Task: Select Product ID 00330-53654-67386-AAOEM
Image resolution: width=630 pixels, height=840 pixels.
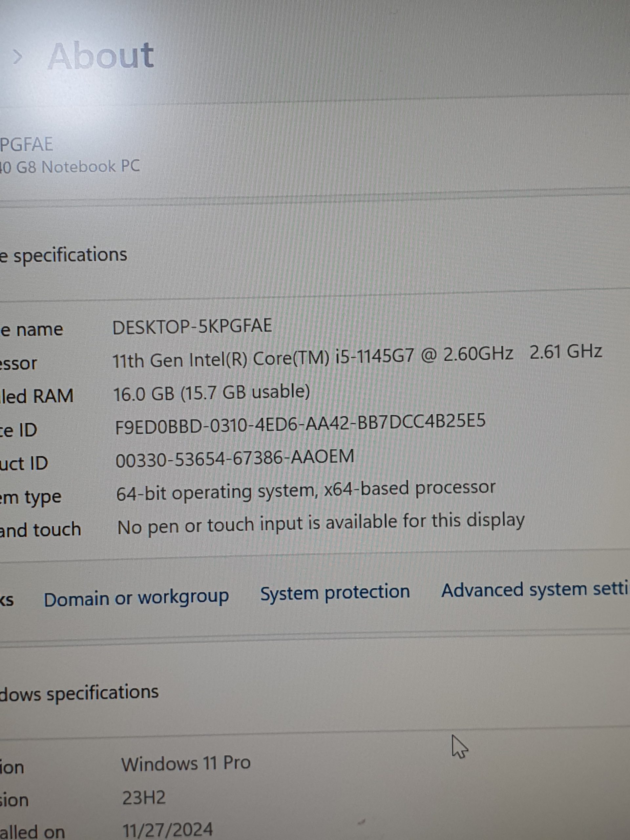Action: [235, 458]
